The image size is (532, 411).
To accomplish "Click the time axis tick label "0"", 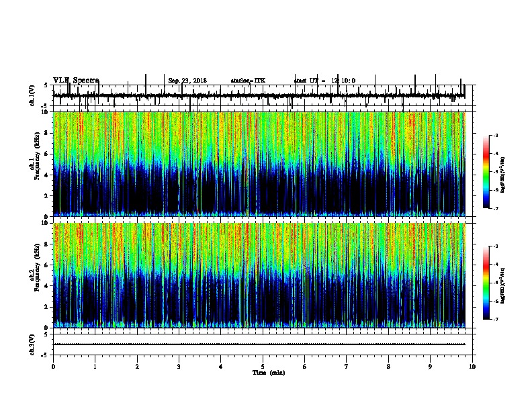I will click(53, 367).
